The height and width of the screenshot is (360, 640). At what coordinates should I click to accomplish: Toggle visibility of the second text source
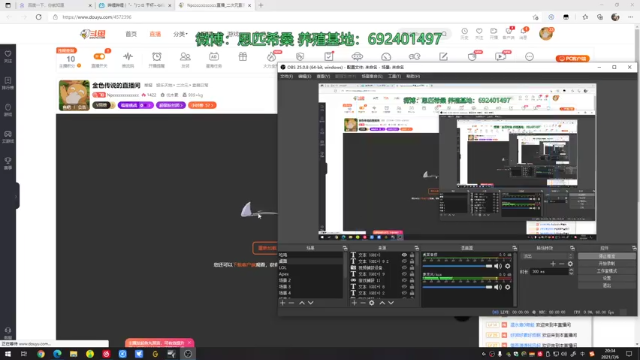(x=404, y=261)
